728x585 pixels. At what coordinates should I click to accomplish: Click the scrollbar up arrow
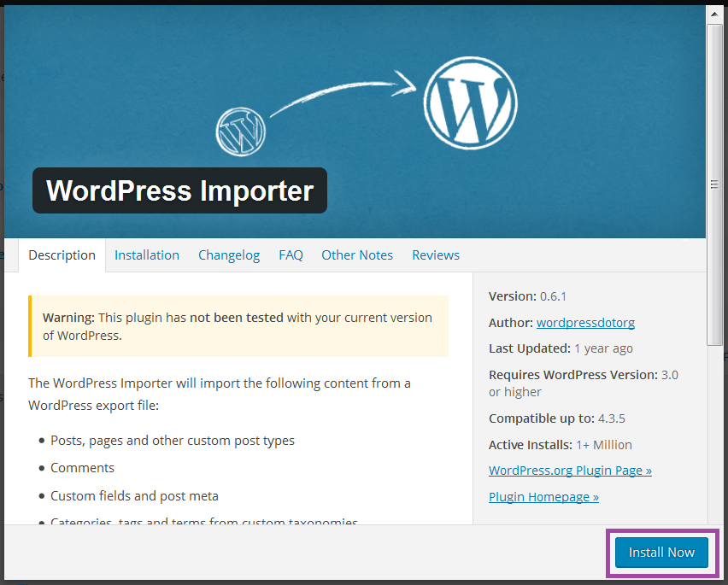(714, 14)
